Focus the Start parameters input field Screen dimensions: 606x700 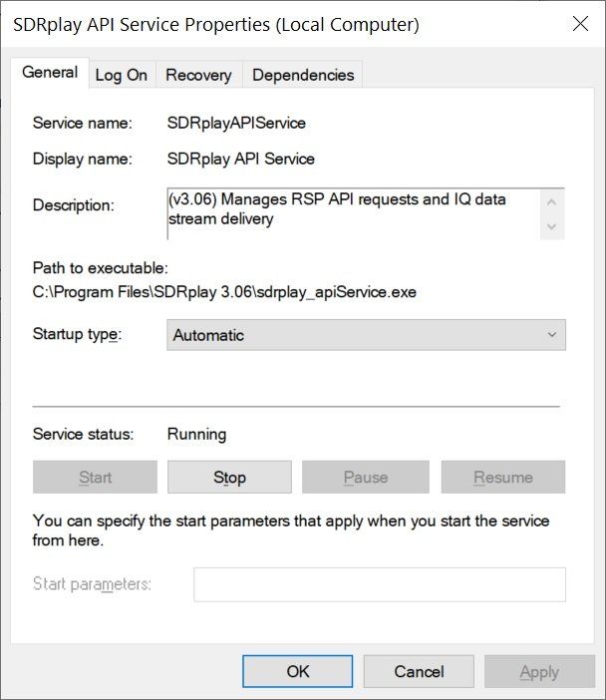pyautogui.click(x=380, y=584)
